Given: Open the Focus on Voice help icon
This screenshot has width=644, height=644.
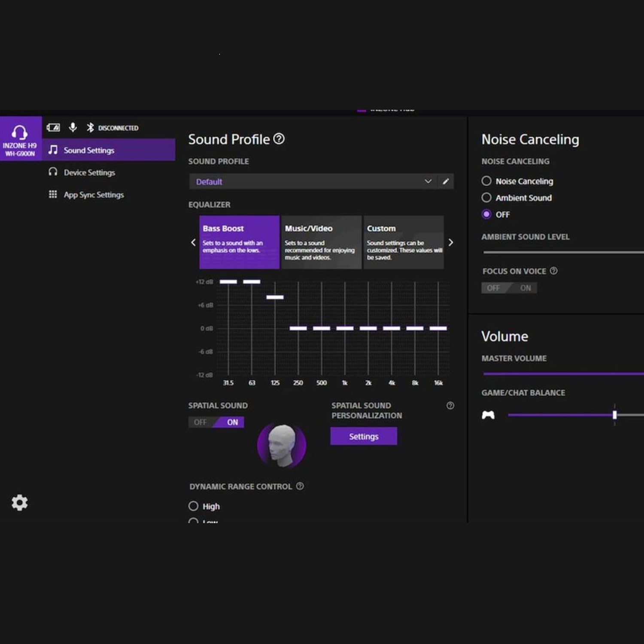Looking at the screenshot, I should coord(554,271).
